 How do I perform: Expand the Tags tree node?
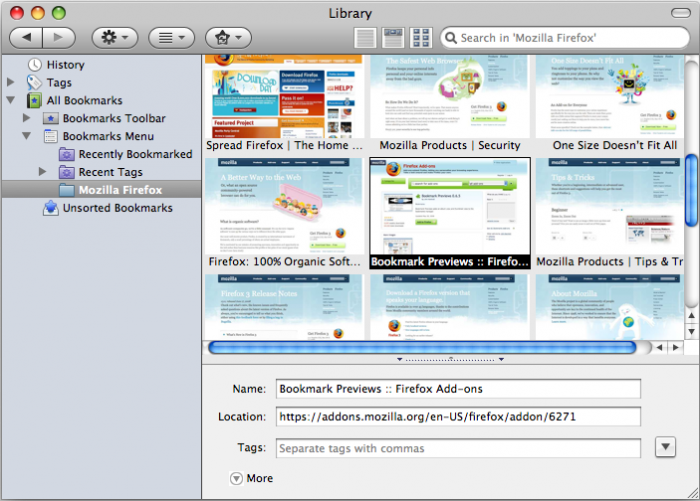(x=11, y=82)
